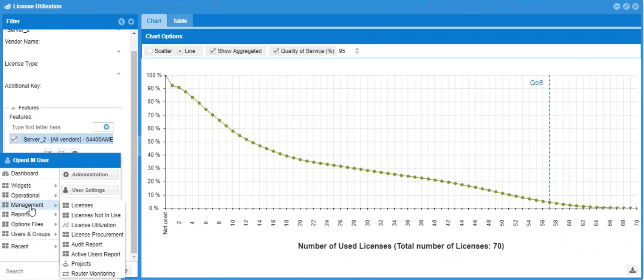The image size is (644, 280).
Task: Disable the Show Aggregated checkbox
Action: (213, 51)
